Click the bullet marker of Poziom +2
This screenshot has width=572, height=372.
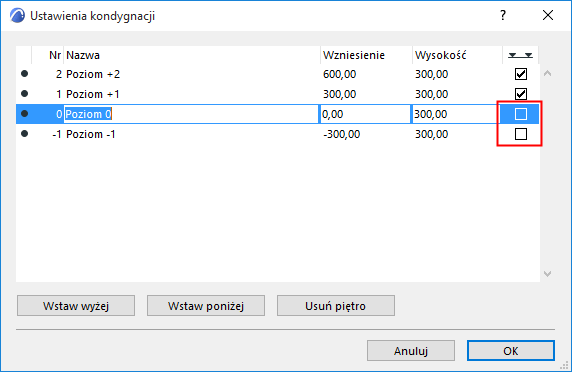24,74
